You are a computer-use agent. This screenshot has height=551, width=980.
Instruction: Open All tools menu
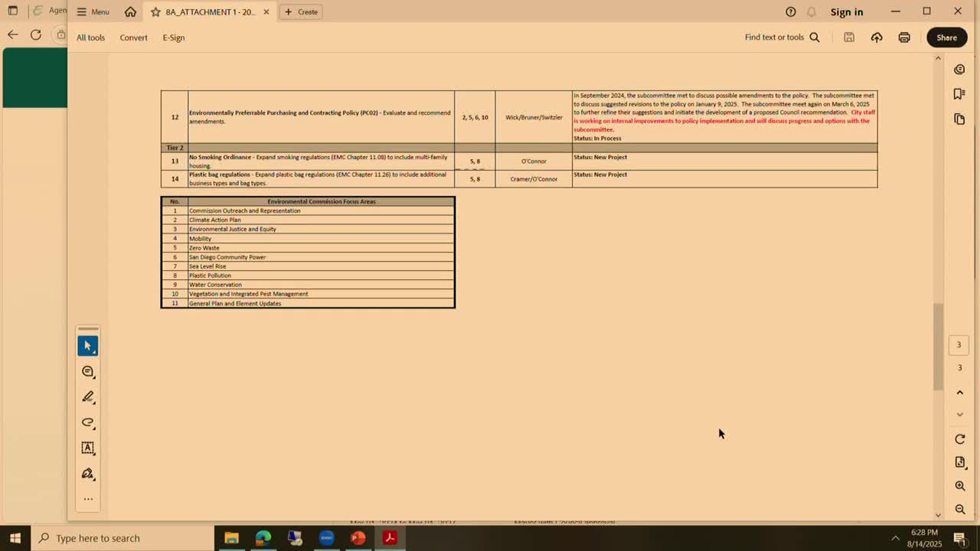click(x=90, y=37)
